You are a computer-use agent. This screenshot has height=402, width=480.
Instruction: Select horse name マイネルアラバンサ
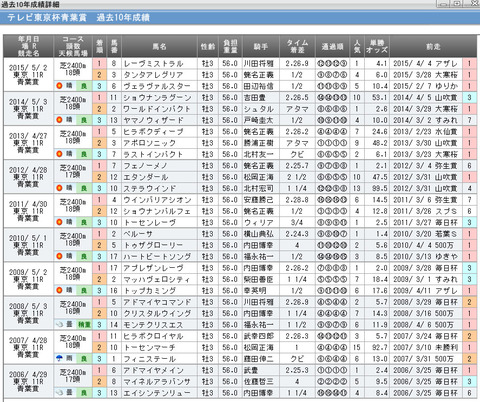pyautogui.click(x=157, y=382)
